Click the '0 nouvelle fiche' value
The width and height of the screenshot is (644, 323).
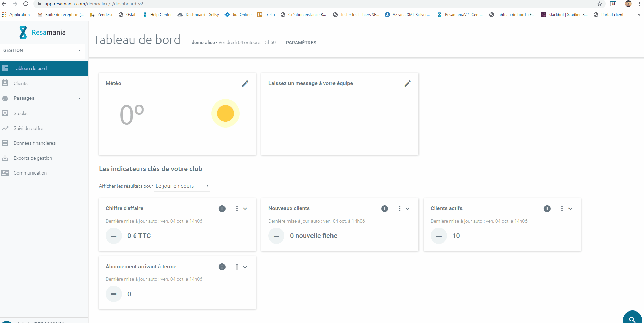click(314, 236)
